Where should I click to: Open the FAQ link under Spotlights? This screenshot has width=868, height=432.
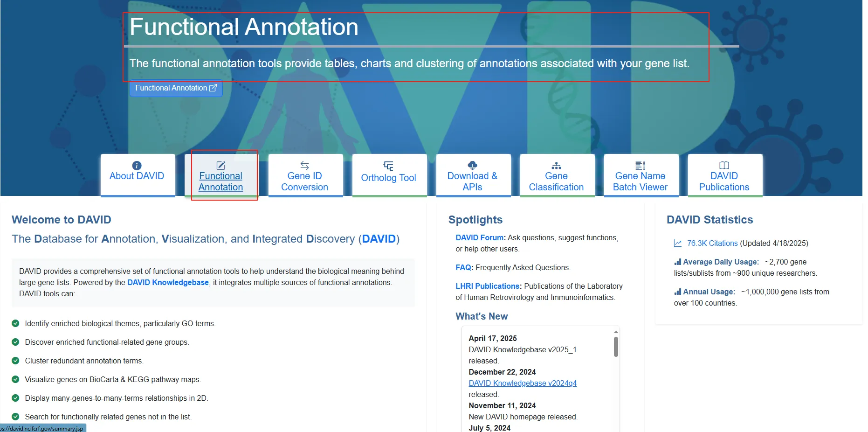point(463,267)
